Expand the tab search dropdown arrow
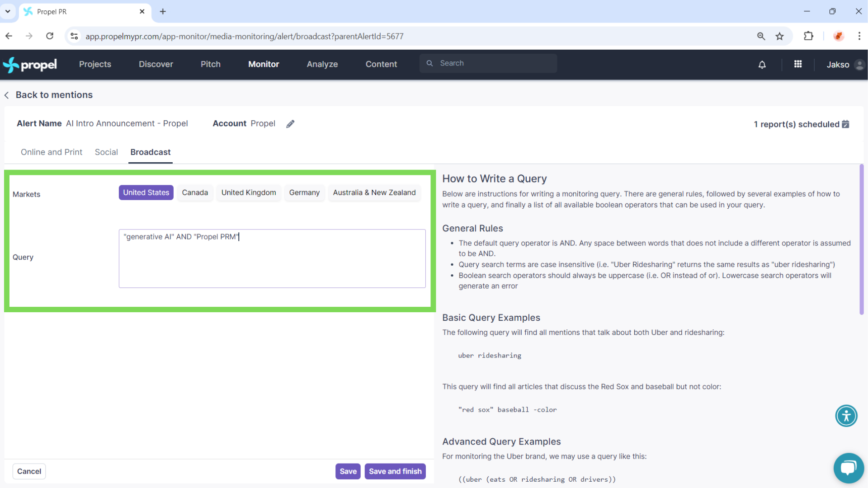 (8, 11)
